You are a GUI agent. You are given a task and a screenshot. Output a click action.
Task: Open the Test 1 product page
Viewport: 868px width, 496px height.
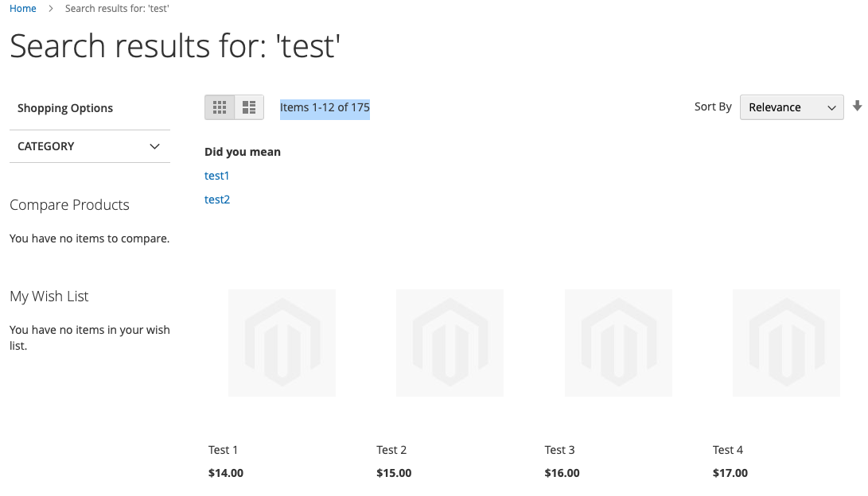(x=223, y=449)
